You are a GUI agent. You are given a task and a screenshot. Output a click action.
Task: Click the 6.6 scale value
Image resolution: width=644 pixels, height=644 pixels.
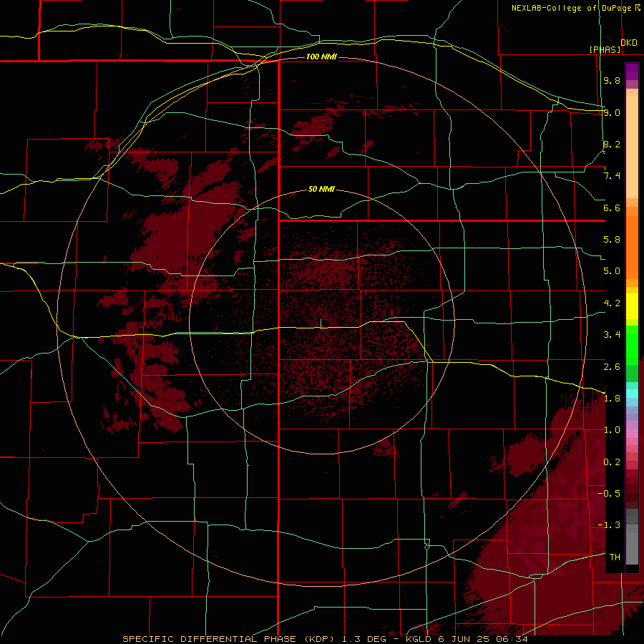[612, 208]
